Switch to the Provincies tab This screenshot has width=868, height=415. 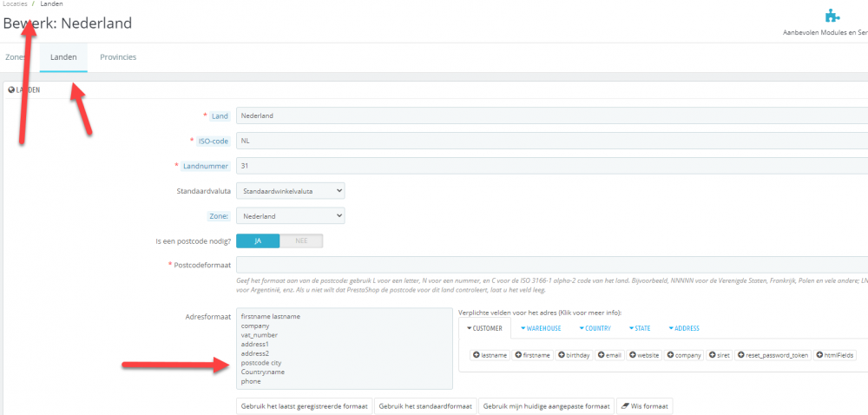coord(118,57)
